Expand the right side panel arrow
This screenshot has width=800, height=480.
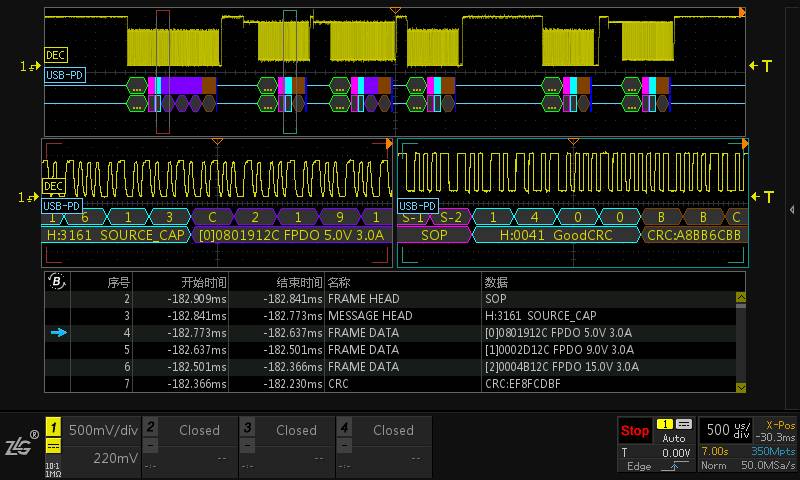pyautogui.click(x=792, y=209)
